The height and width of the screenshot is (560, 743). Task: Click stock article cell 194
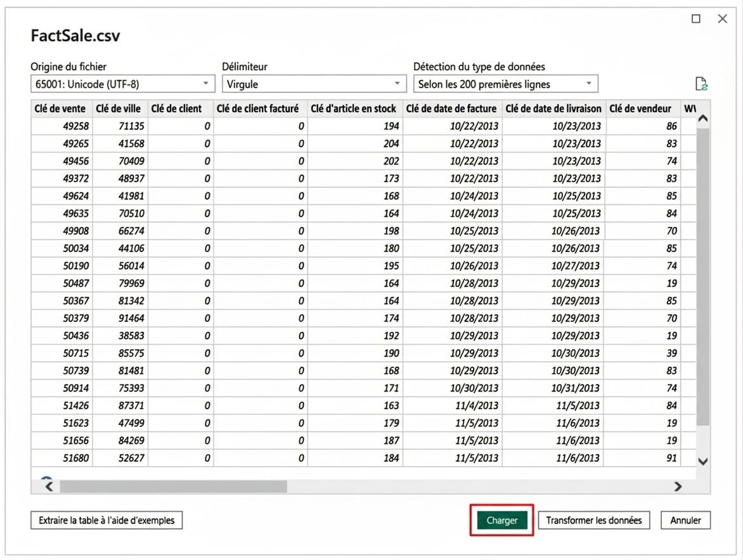pyautogui.click(x=356, y=126)
